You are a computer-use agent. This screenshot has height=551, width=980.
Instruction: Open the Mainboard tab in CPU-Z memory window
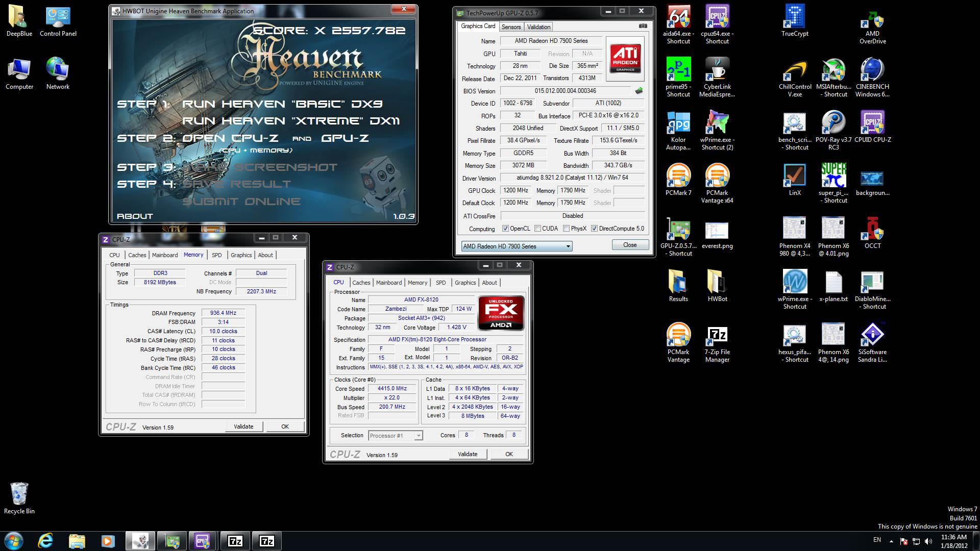[x=165, y=255]
